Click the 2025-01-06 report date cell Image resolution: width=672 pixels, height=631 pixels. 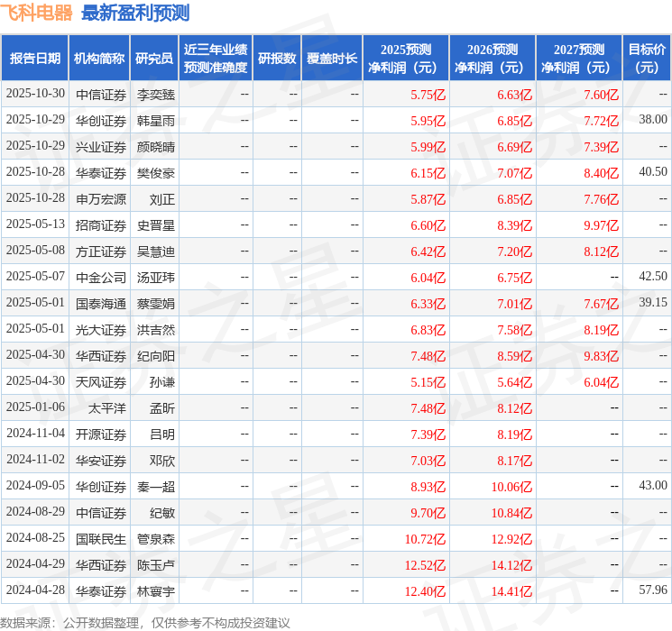point(35,407)
